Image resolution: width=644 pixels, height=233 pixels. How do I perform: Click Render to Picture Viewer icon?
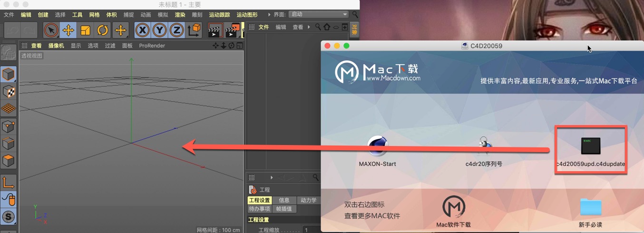tap(233, 30)
